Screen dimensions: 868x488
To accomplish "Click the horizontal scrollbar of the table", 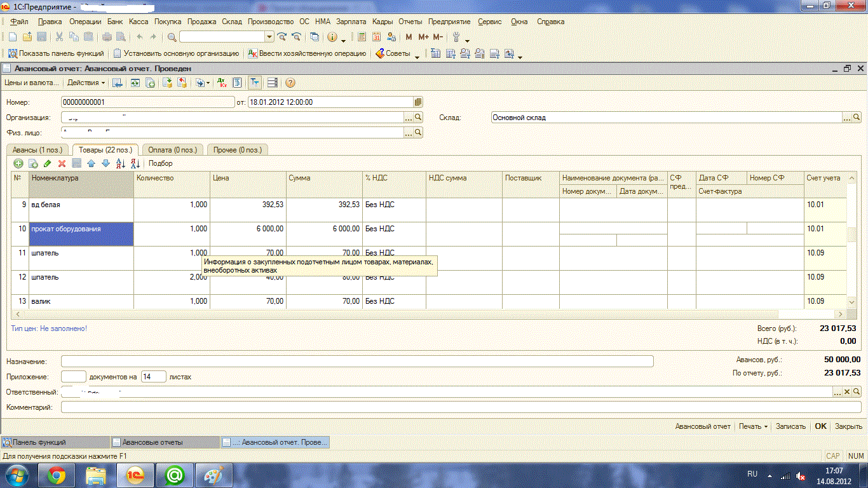I will tap(429, 314).
